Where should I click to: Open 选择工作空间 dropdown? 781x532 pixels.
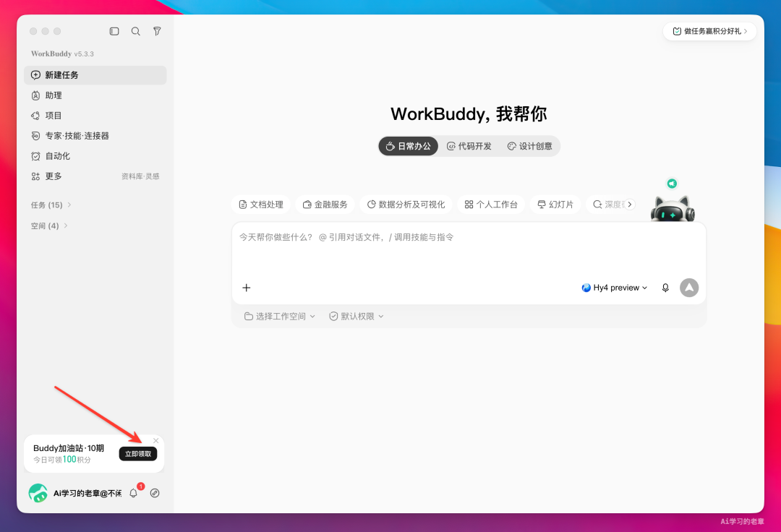[280, 317]
